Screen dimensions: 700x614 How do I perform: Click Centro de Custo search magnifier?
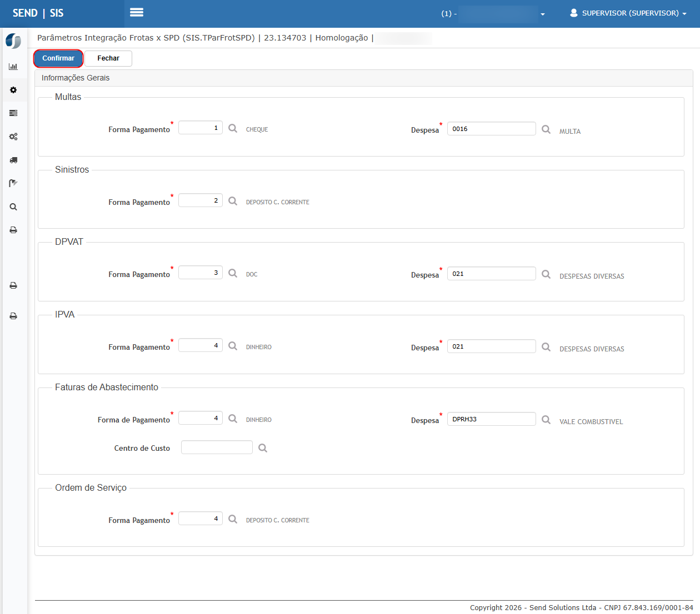click(x=263, y=448)
